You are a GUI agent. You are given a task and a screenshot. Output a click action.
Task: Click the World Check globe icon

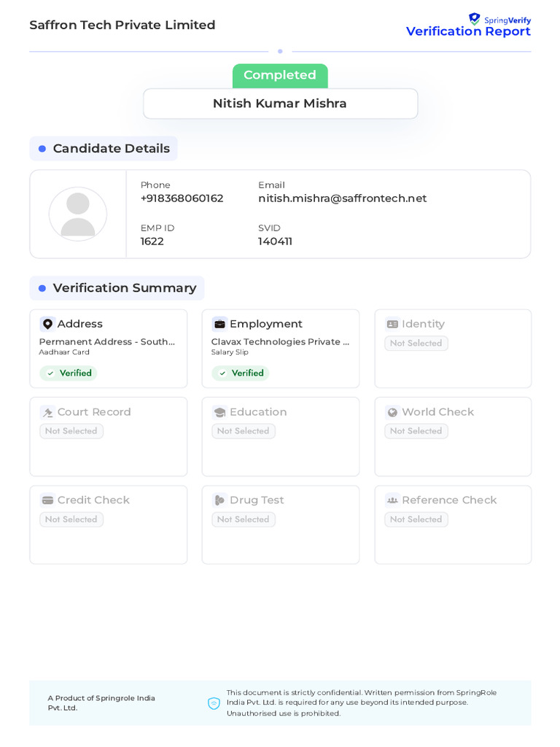tap(392, 412)
